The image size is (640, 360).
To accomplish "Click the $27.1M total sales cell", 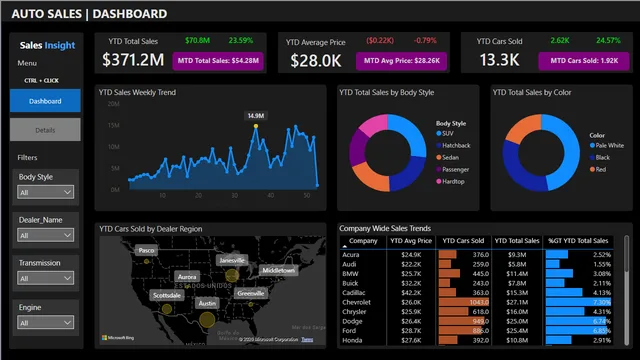I will [517, 302].
